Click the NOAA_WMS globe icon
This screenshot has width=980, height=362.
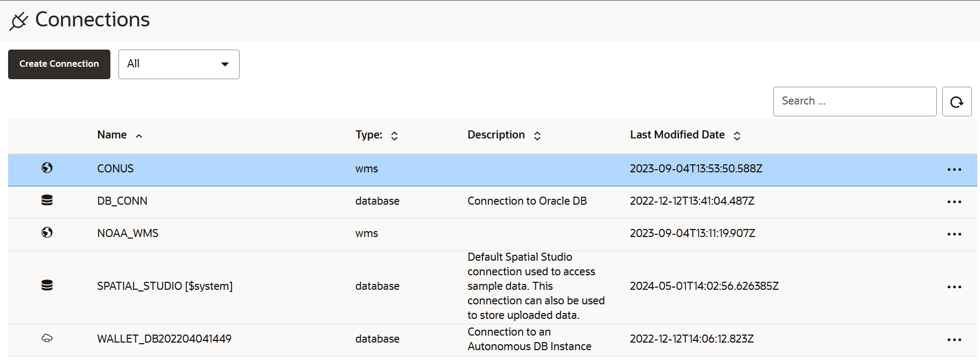click(47, 233)
